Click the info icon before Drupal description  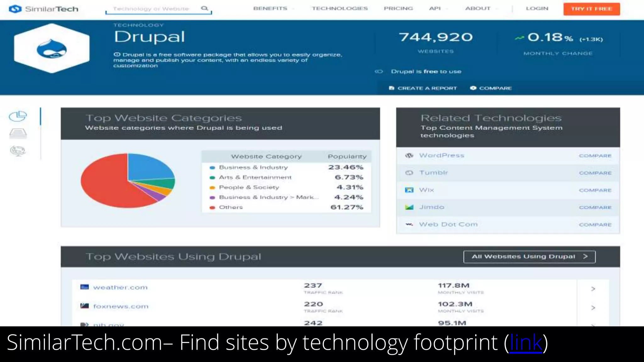click(117, 54)
